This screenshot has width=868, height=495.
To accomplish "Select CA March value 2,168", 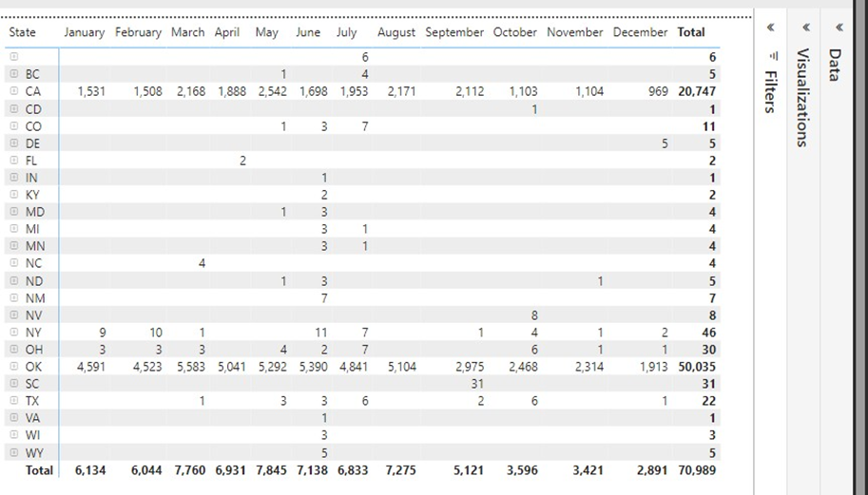I will 191,91.
